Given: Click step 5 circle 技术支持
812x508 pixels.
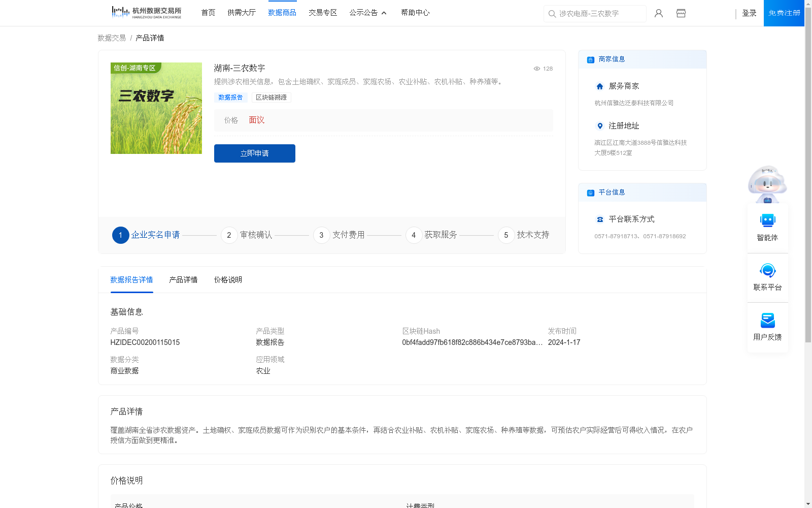Looking at the screenshot, I should click(x=506, y=235).
